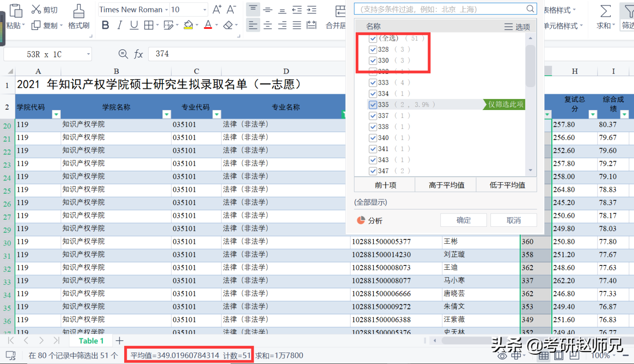This screenshot has height=364, width=634.
Task: Open the 选项 filter options menu
Action: [517, 27]
